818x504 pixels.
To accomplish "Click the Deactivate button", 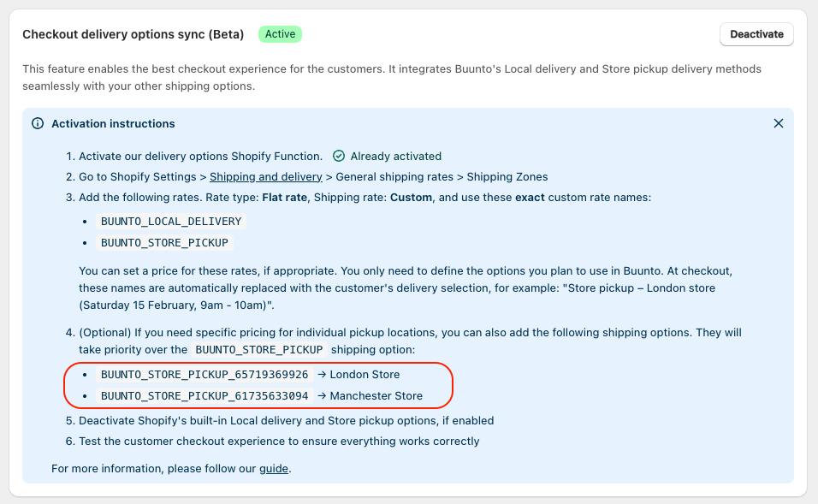I will [x=756, y=34].
